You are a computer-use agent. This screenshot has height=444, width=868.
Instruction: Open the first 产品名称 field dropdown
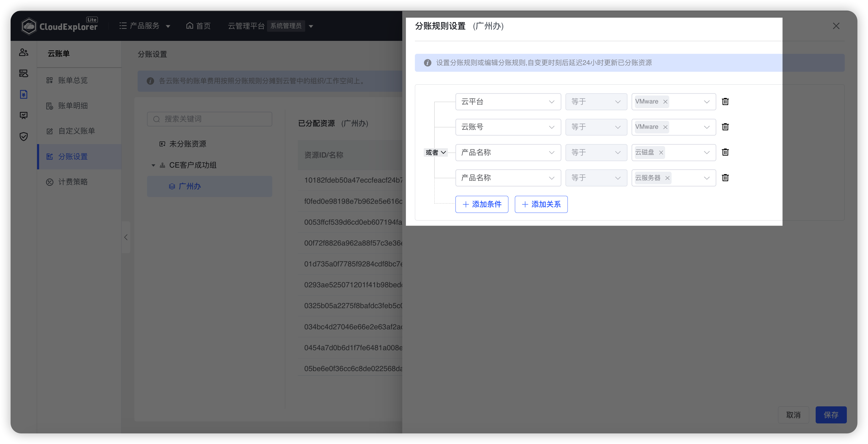tap(508, 152)
